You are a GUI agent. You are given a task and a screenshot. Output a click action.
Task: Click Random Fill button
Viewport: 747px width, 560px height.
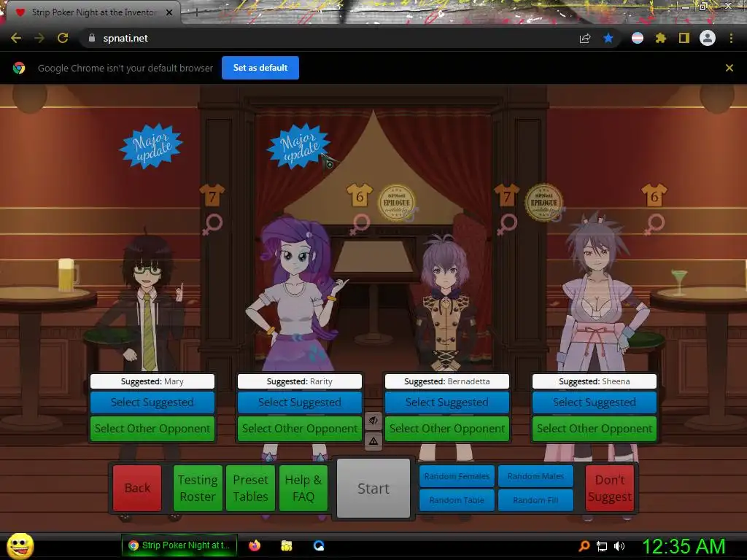535,500
